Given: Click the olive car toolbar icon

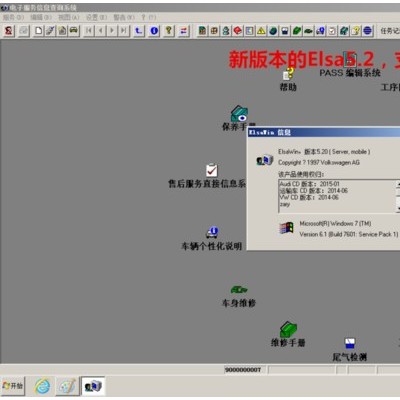Looking at the screenshot, I should click(74, 31).
